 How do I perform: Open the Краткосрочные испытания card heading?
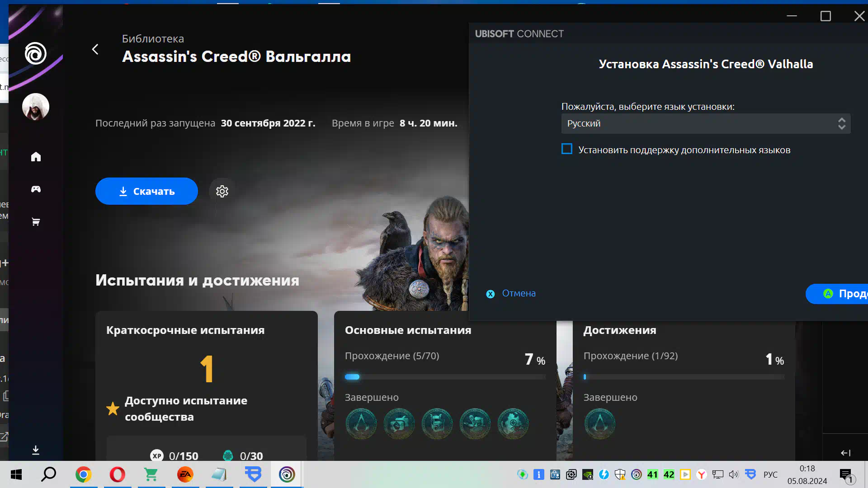[x=185, y=330]
